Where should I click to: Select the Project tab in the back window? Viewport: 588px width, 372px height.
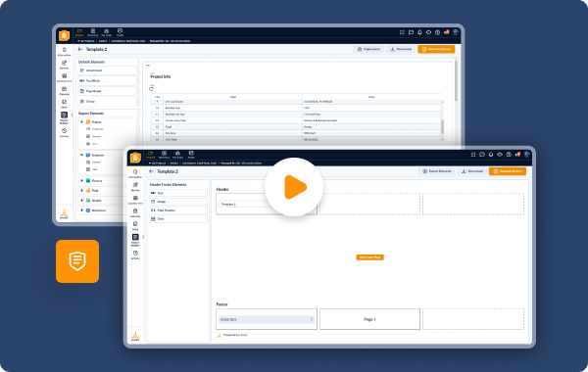[x=79, y=32]
